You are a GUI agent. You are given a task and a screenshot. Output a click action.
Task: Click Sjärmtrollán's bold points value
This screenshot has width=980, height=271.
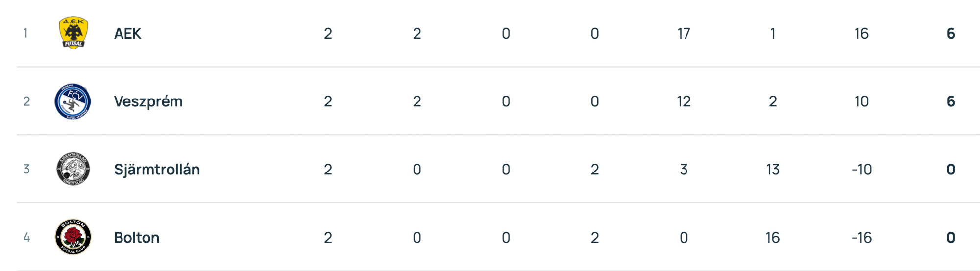pyautogui.click(x=950, y=170)
